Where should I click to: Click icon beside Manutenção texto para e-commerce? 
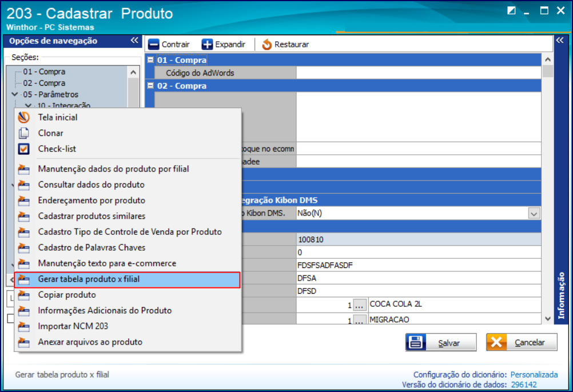tap(24, 263)
